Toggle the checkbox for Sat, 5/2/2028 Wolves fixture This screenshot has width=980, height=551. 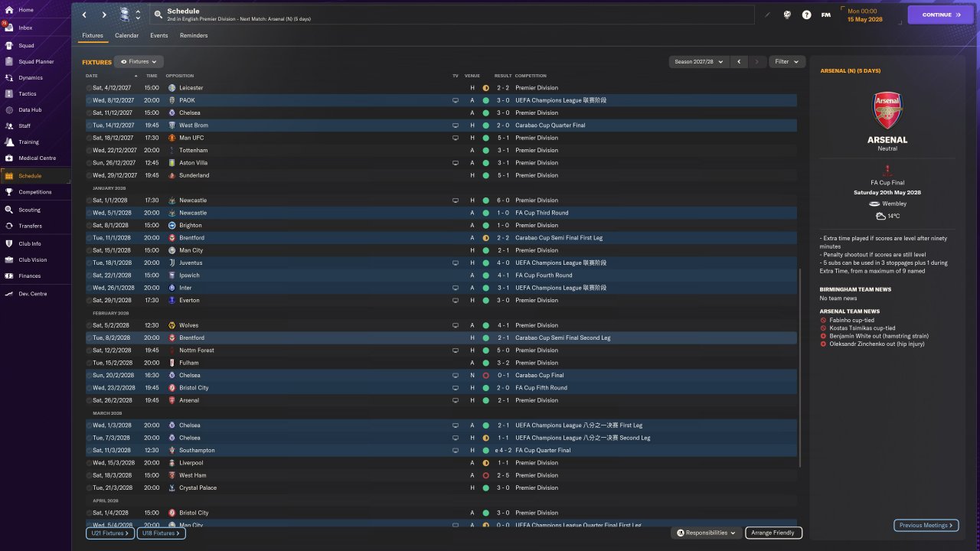click(89, 325)
